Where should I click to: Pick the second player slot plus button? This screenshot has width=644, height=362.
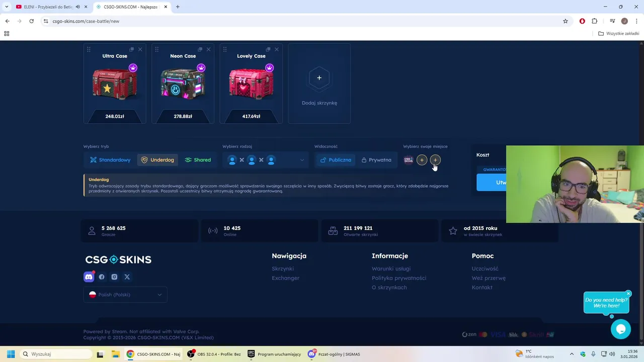coord(422,160)
